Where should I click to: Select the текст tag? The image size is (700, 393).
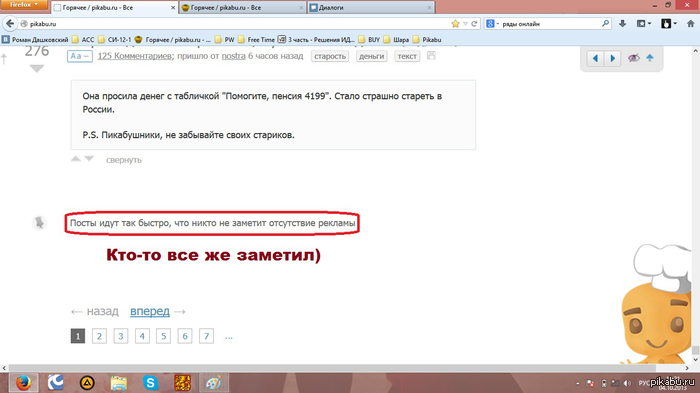point(407,56)
